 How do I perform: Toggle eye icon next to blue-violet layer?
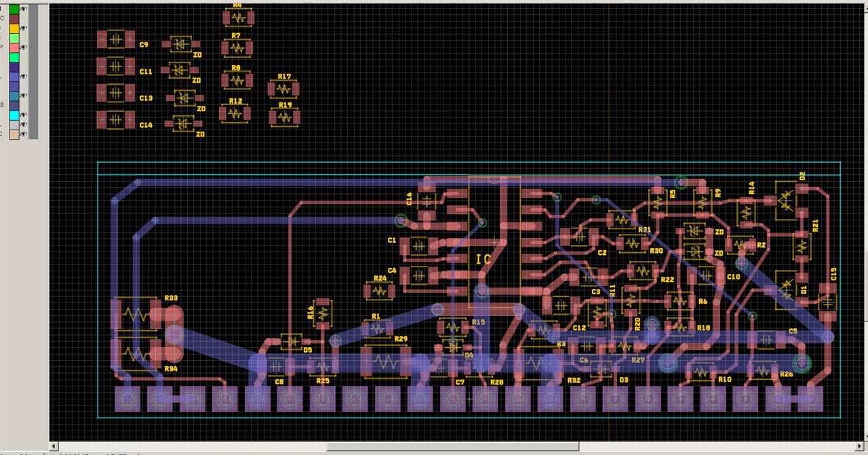click(x=24, y=76)
